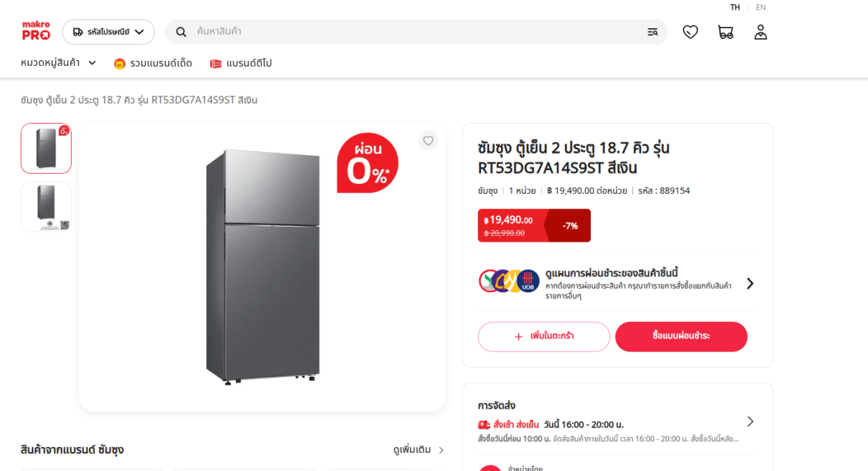868x471 pixels.
Task: Expand the หมวดหมู่สินค้า category menu
Action: (x=59, y=63)
